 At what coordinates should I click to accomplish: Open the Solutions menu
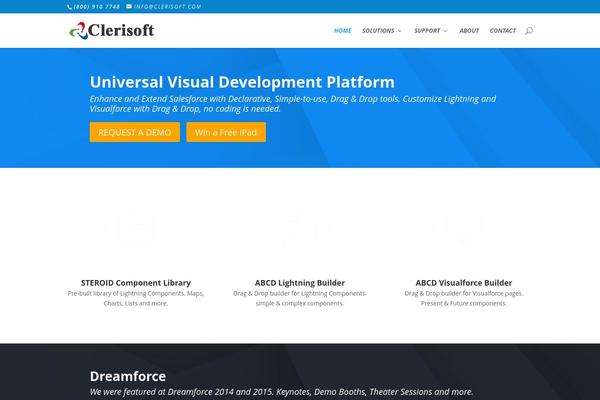point(378,31)
